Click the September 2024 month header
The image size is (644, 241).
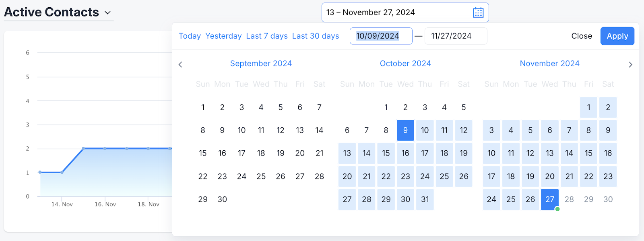tap(261, 63)
